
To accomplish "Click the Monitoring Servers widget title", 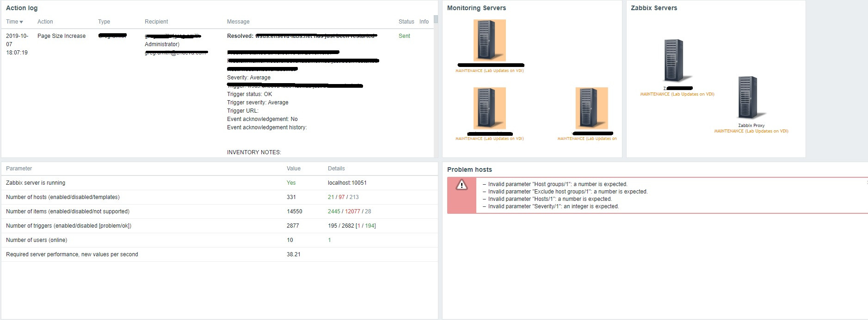I will pos(476,8).
